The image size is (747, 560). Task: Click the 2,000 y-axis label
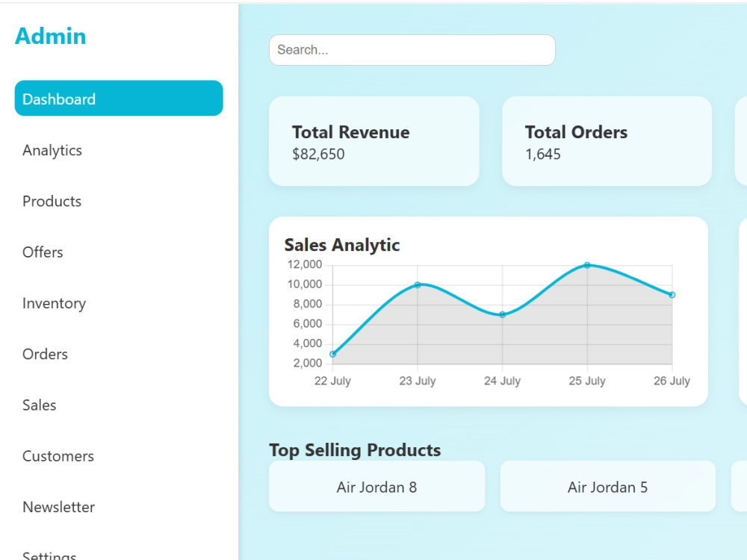(x=307, y=364)
